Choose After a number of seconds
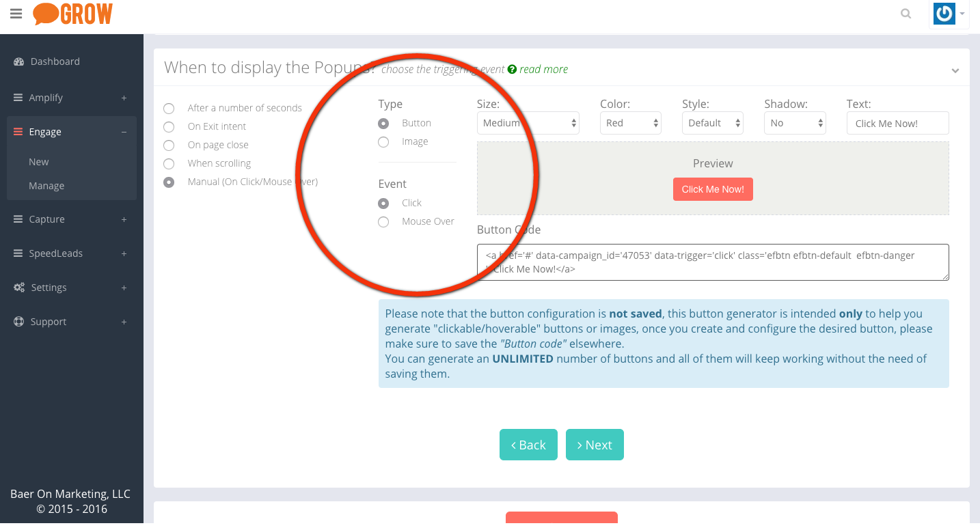This screenshot has width=980, height=530. click(169, 108)
